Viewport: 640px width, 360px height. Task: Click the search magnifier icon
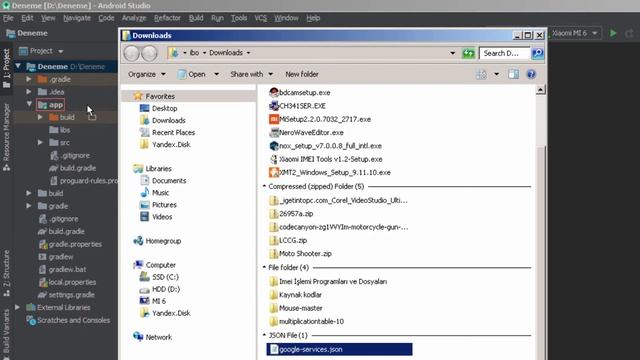pyautogui.click(x=538, y=53)
